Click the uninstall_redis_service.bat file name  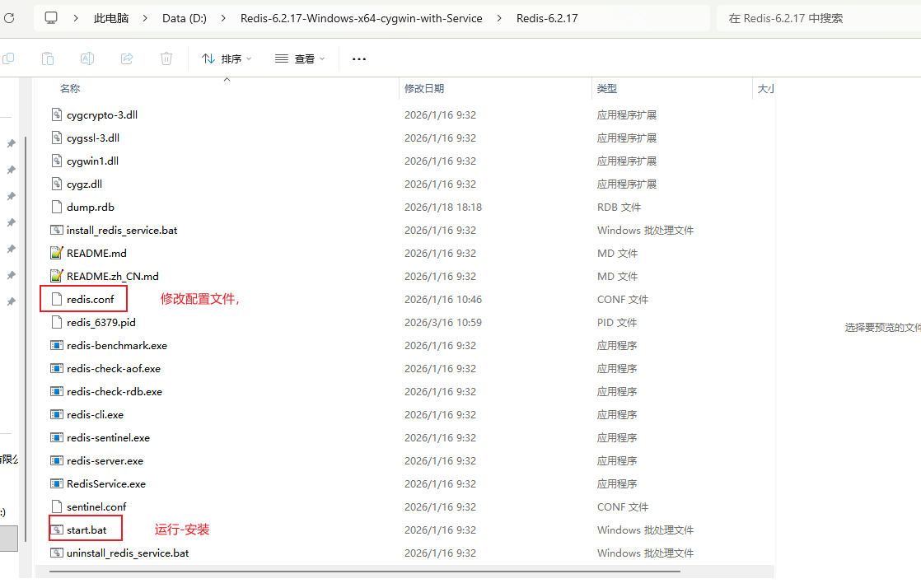tap(128, 553)
